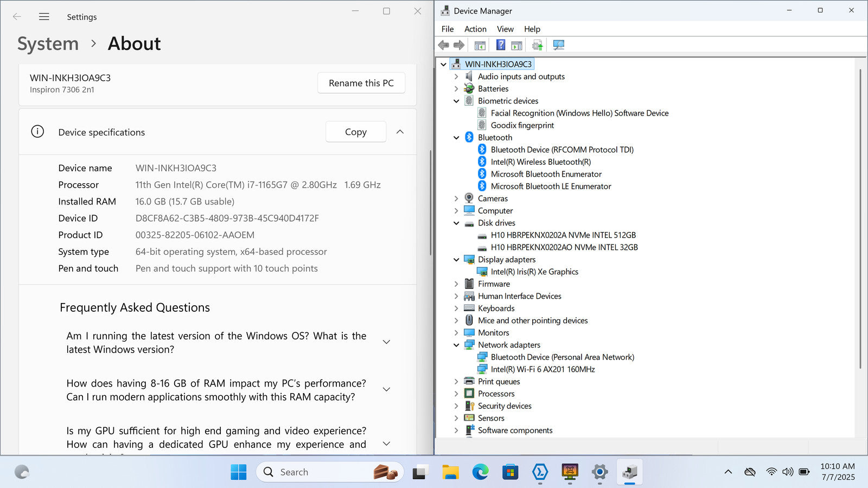Click the Cameras category icon
This screenshot has width=868, height=488.
(x=469, y=198)
